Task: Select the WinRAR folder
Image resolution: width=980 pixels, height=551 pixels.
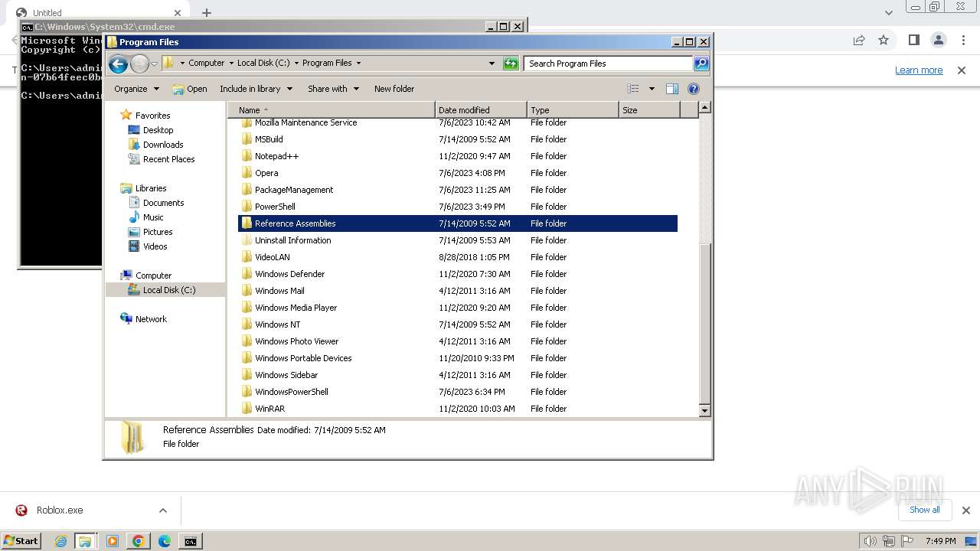Action: pos(269,409)
